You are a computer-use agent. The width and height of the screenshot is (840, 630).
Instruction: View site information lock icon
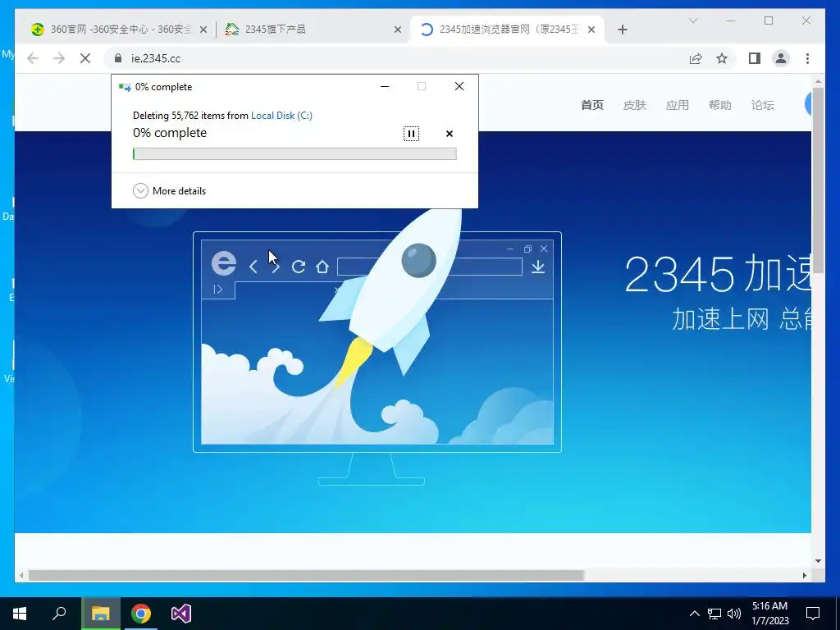(x=118, y=58)
